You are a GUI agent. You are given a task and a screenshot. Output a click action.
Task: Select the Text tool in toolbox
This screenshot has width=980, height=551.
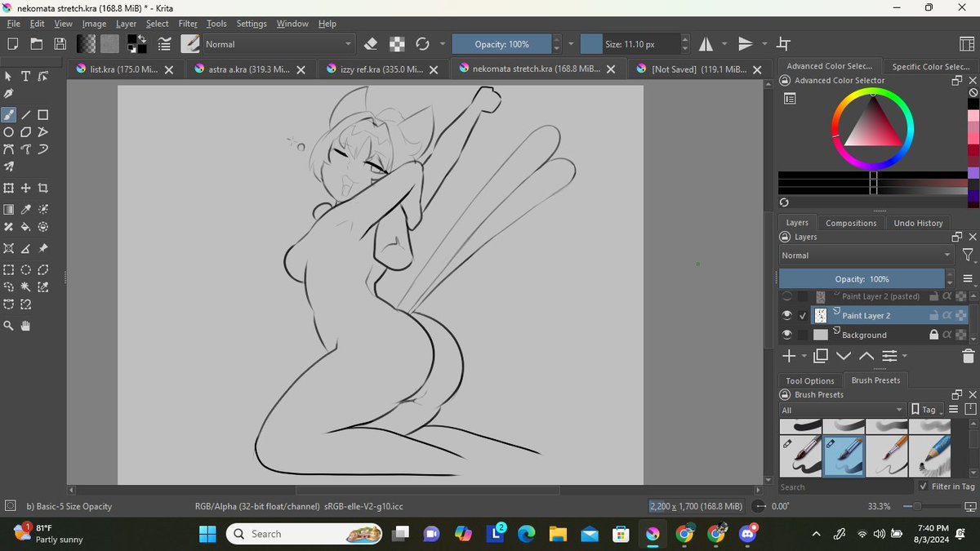(26, 76)
